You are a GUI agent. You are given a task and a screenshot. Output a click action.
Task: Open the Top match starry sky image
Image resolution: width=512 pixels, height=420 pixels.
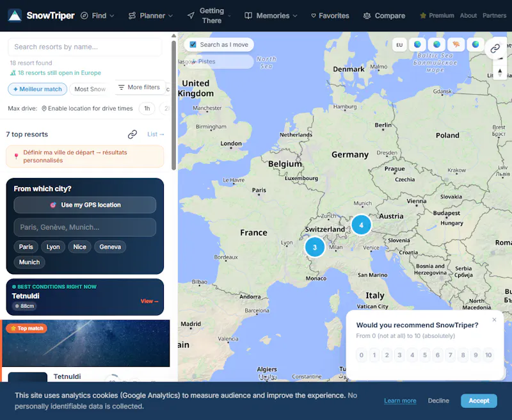(86, 343)
